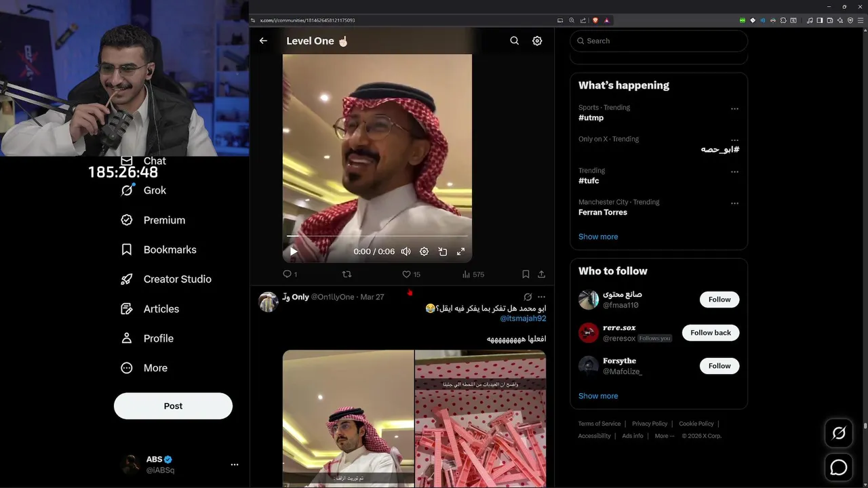
Task: Click the Post button
Action: click(x=173, y=406)
